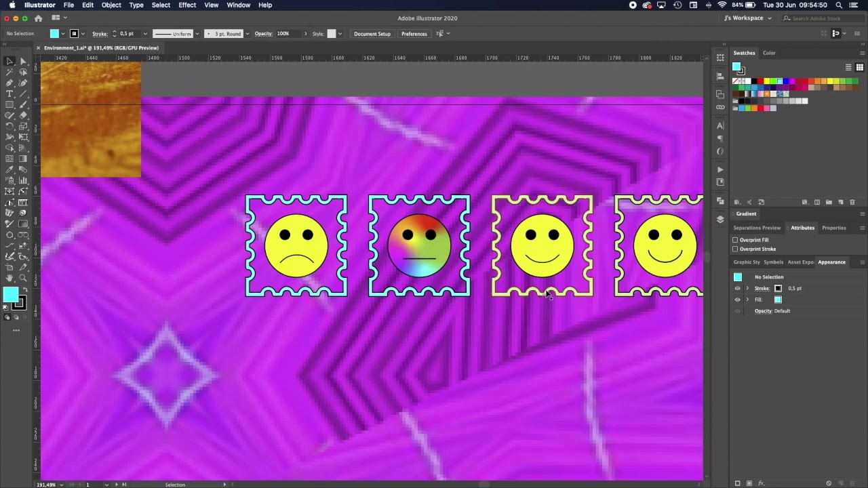Select the Type tool
The width and height of the screenshot is (868, 488).
[9, 94]
